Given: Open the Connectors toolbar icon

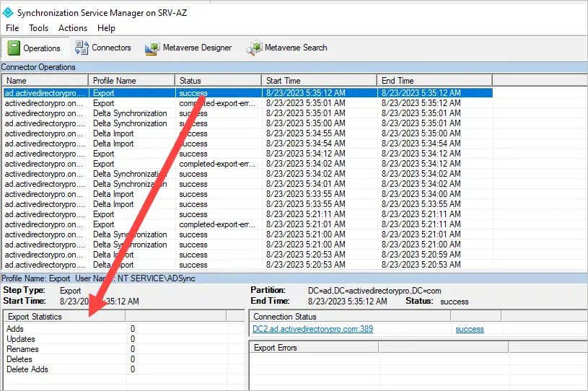Looking at the screenshot, I should point(82,48).
